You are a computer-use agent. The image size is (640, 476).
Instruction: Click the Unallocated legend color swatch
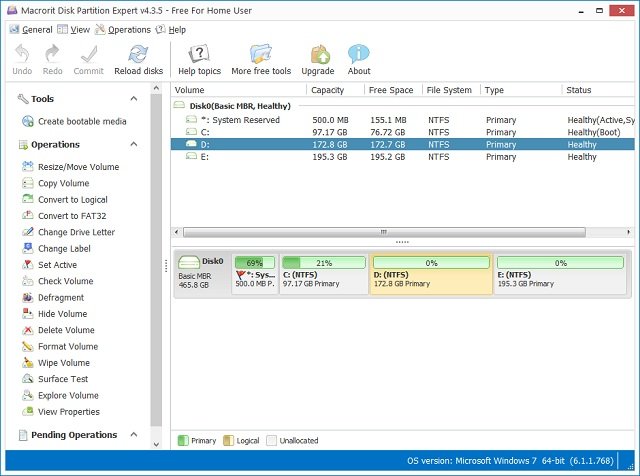(x=271, y=440)
